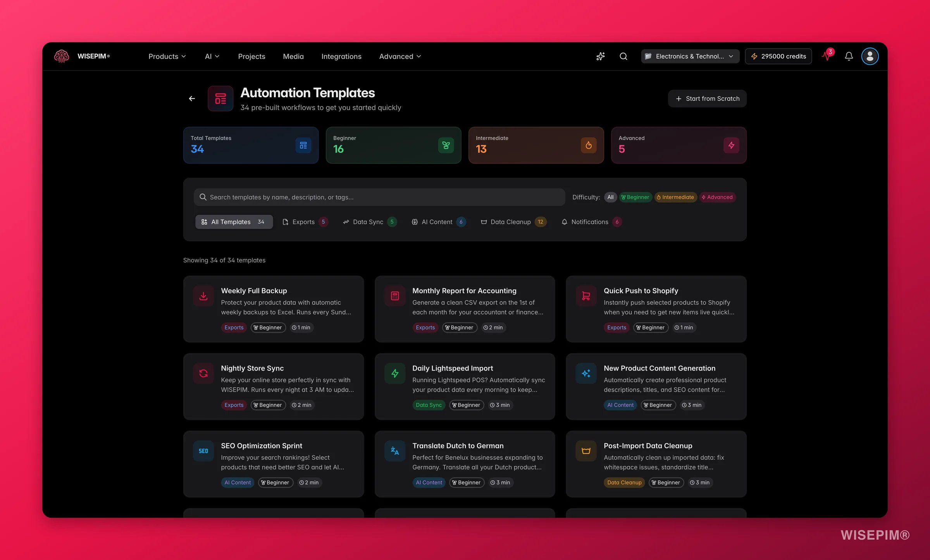Click the Advanced count 5 stat card
The height and width of the screenshot is (560, 930).
coord(679,145)
